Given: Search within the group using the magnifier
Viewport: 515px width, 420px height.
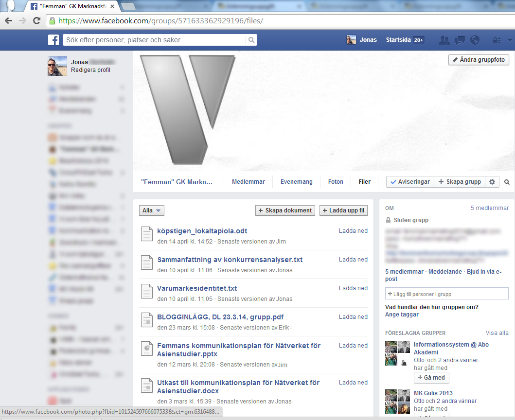Looking at the screenshot, I should click(x=507, y=182).
